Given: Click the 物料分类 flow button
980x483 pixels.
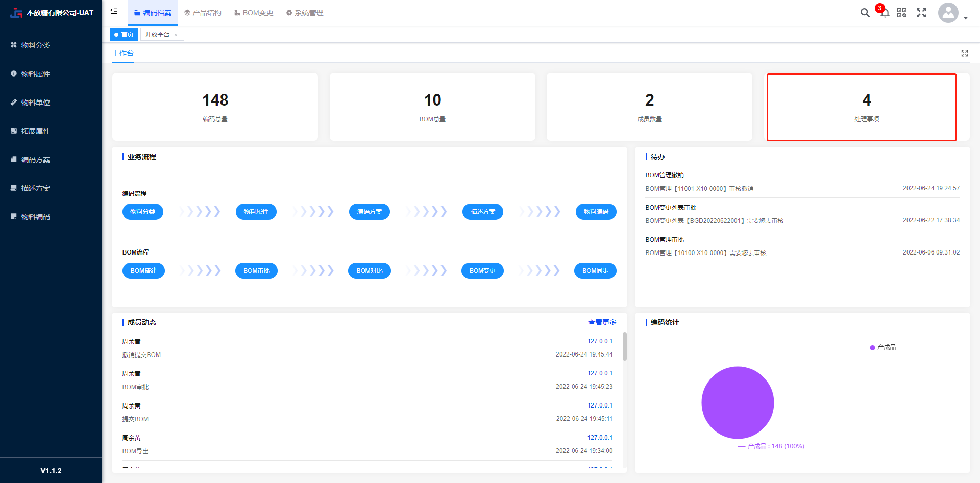Looking at the screenshot, I should (x=143, y=212).
